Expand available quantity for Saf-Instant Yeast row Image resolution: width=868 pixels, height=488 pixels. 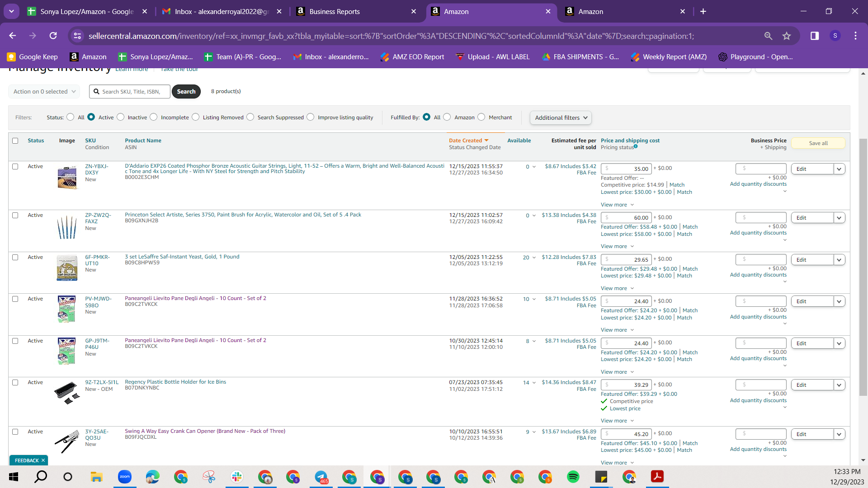pos(534,258)
